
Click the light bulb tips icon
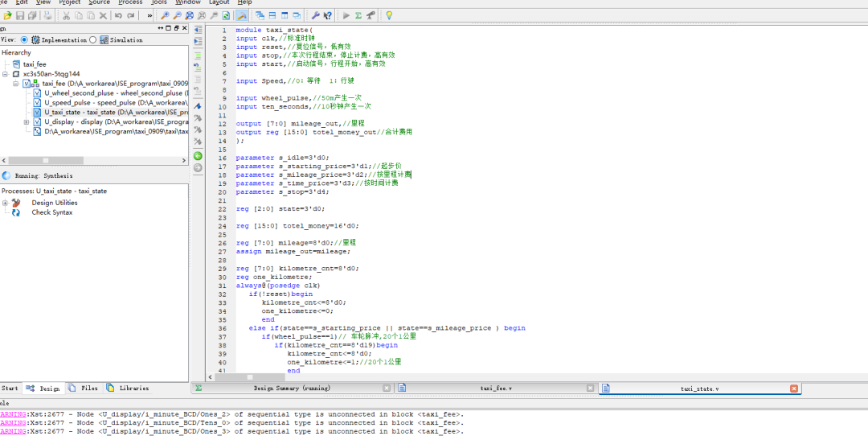coord(389,15)
